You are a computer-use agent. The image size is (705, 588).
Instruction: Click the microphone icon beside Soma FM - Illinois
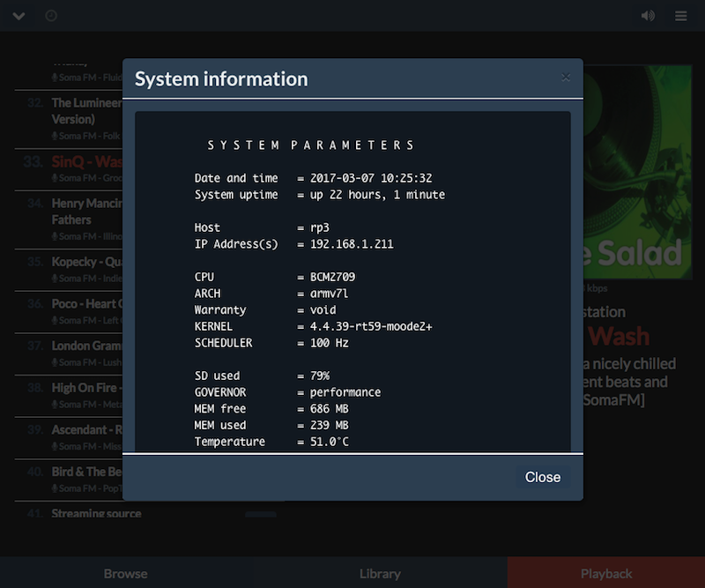55,236
